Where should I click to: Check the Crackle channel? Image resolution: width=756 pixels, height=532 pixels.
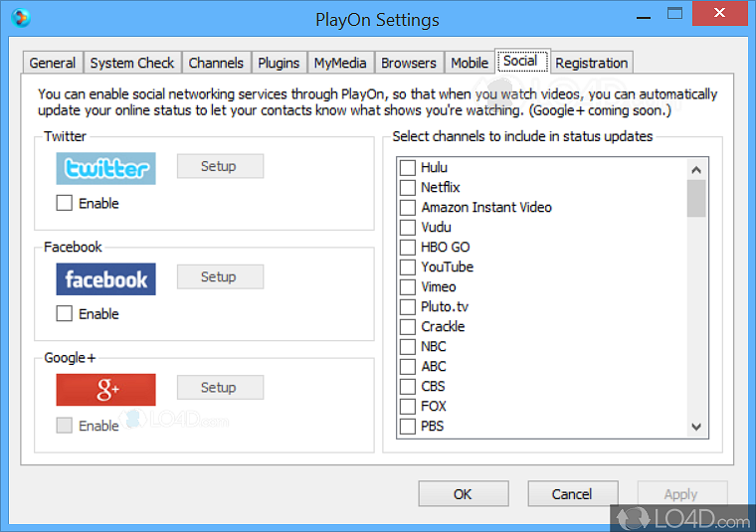[408, 327]
